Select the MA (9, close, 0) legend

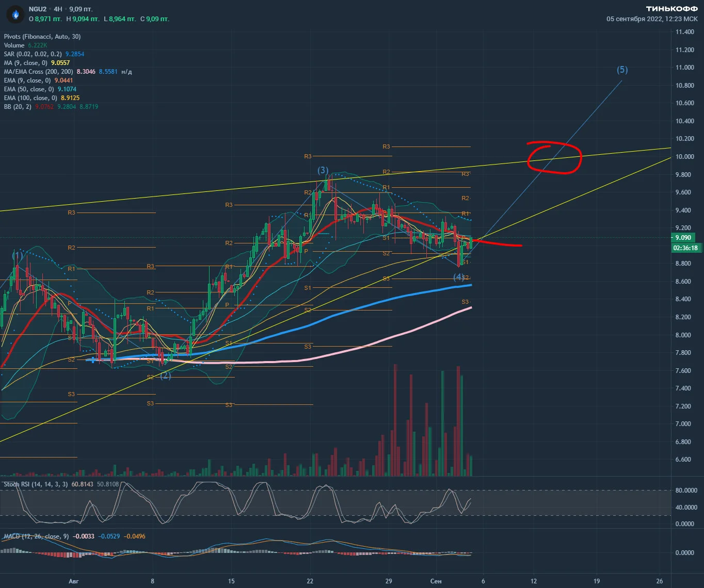tap(26, 63)
